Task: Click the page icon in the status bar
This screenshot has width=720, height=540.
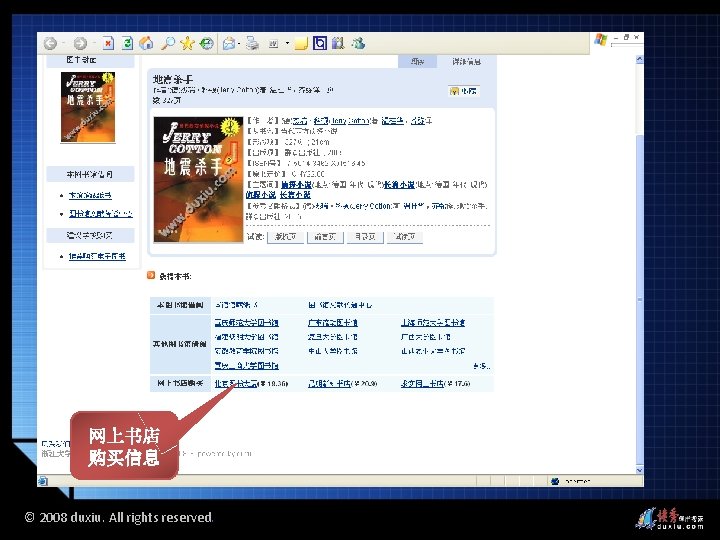Action: tap(43, 481)
